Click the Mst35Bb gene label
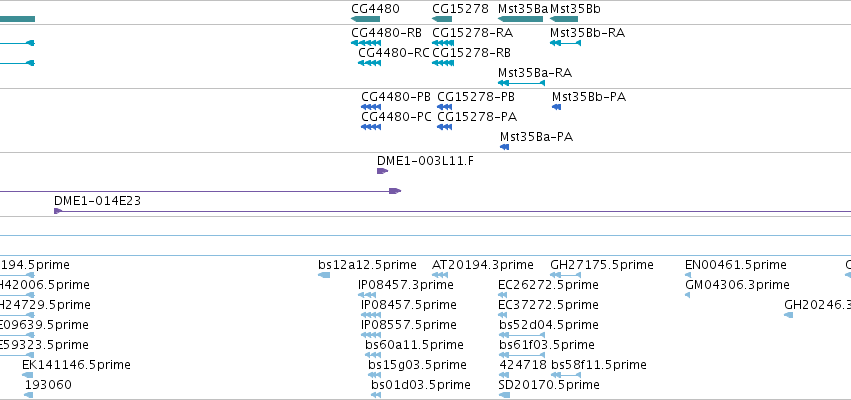The width and height of the screenshot is (851, 400). [575, 9]
